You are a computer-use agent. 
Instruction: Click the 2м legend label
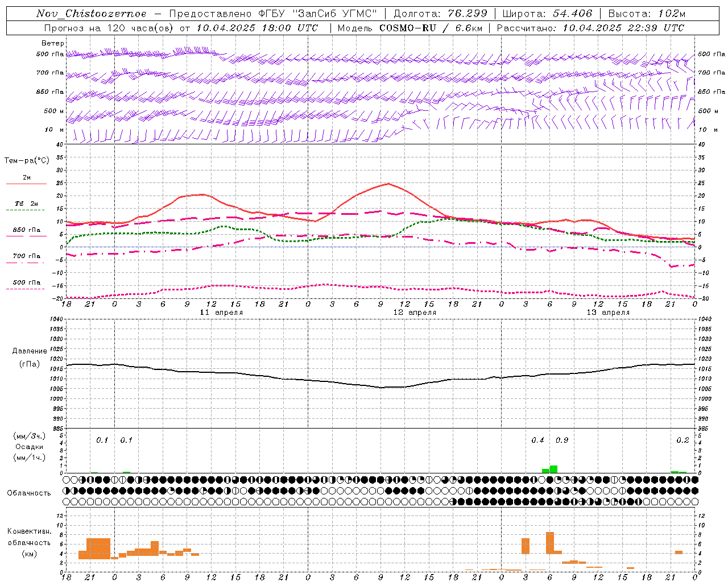(x=27, y=177)
